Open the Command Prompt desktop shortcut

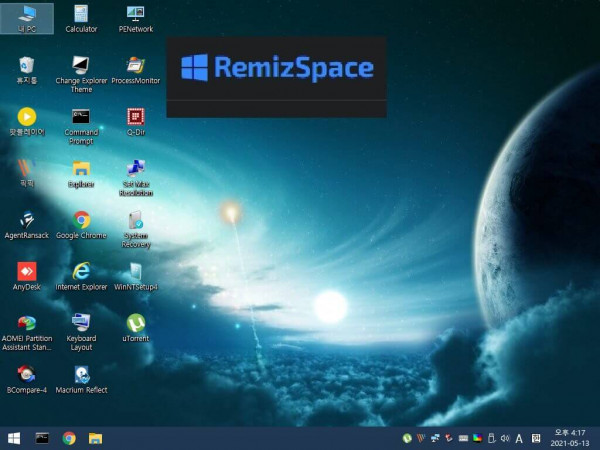81,126
